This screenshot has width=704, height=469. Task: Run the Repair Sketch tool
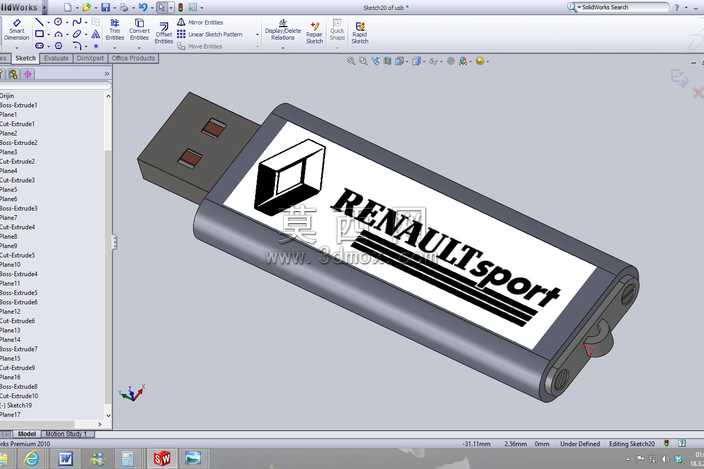314,33
